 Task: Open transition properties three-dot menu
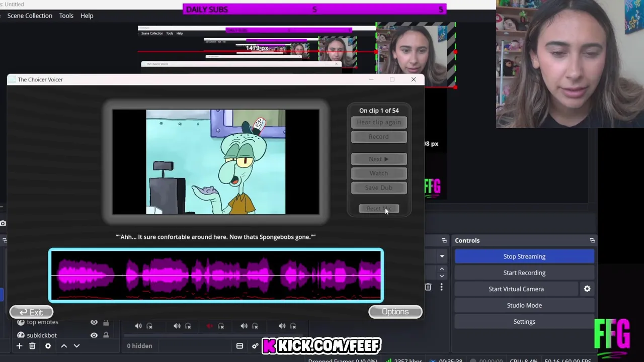point(441,287)
